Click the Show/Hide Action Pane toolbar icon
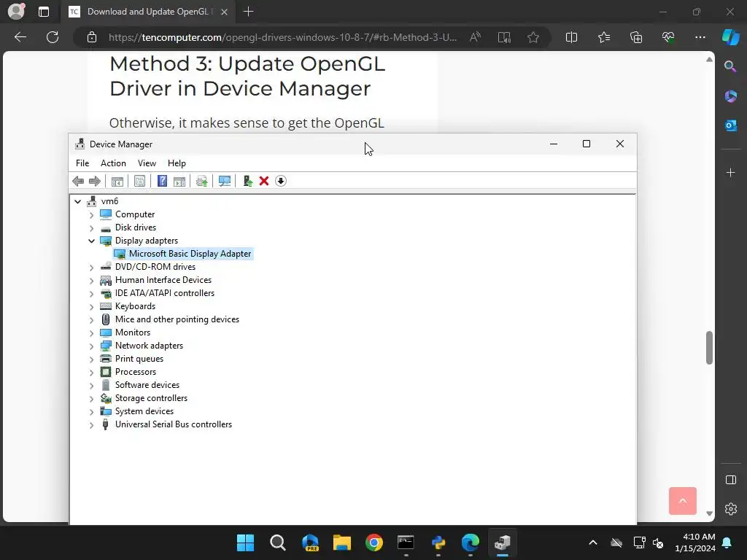This screenshot has height=560, width=747. coord(179,181)
